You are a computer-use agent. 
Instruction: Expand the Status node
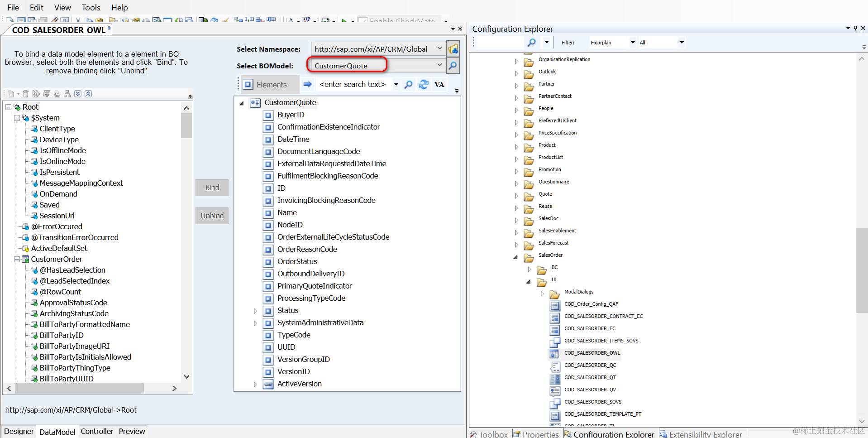click(255, 311)
